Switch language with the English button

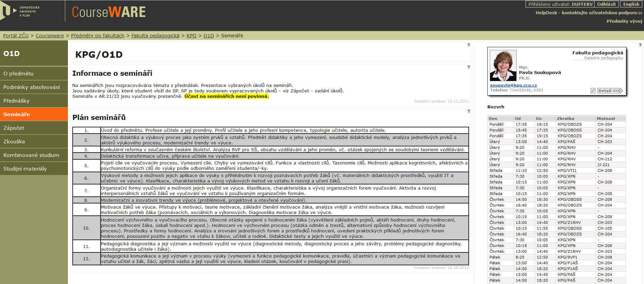(x=631, y=4)
